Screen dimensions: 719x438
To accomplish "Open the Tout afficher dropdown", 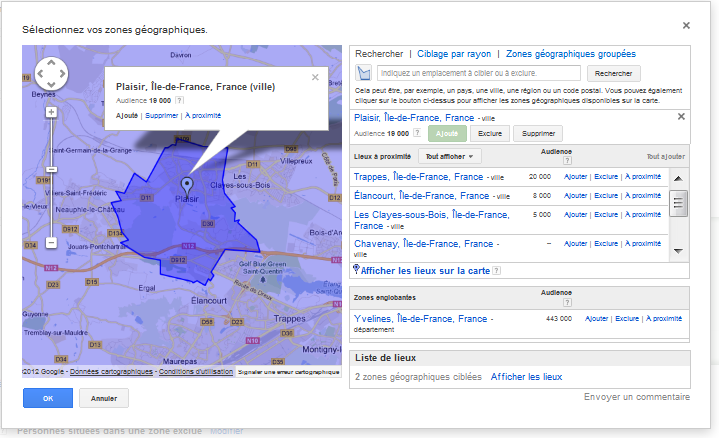I will (x=449, y=156).
